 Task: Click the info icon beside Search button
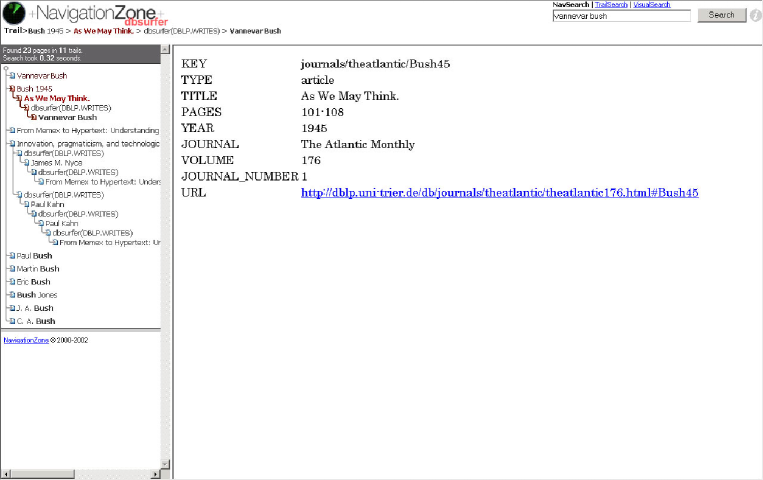(x=755, y=16)
